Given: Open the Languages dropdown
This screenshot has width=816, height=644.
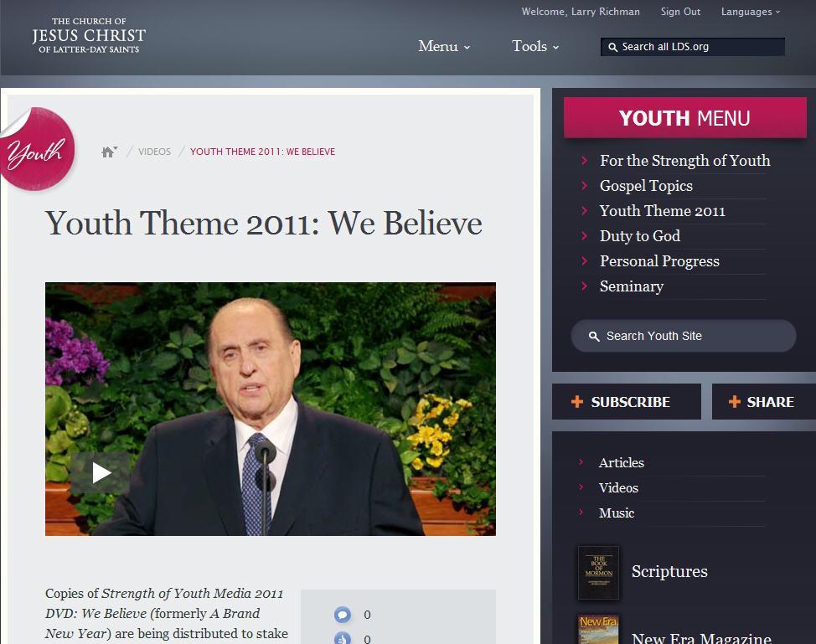Looking at the screenshot, I should click(750, 12).
